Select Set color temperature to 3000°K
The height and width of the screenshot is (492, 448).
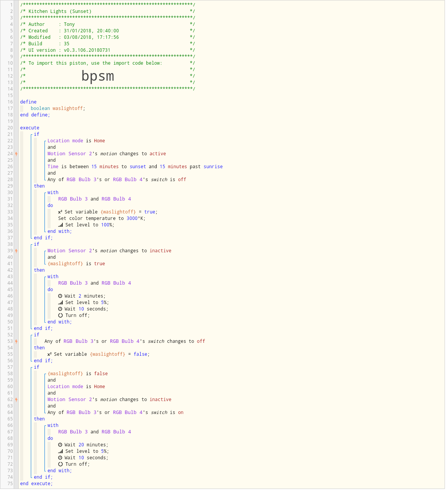(x=102, y=218)
